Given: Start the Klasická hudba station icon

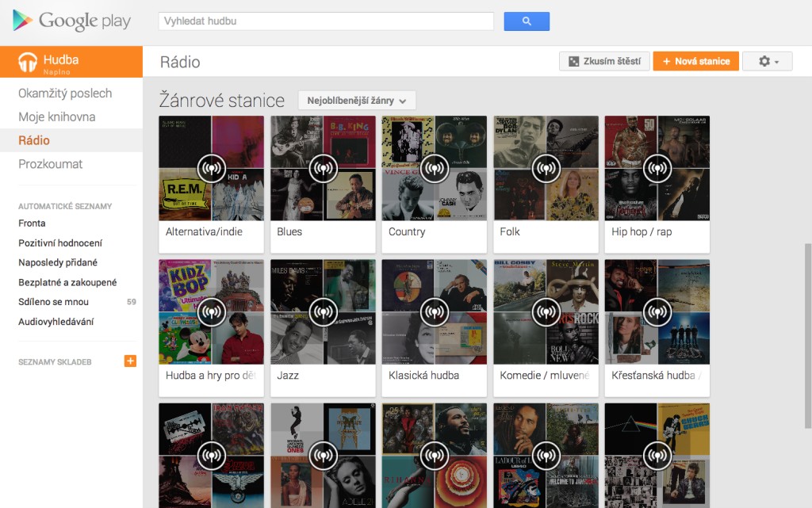Looking at the screenshot, I should pyautogui.click(x=435, y=312).
